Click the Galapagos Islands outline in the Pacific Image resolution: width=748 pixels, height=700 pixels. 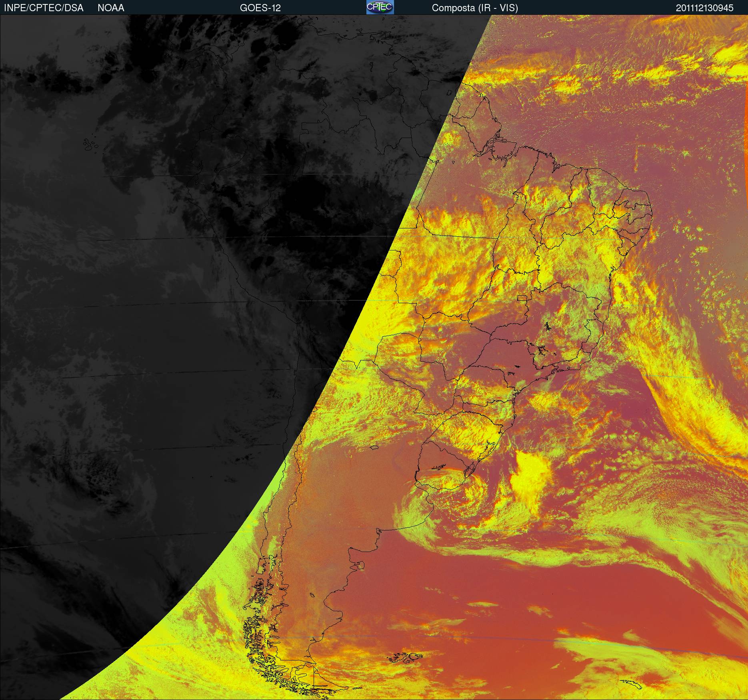coord(90,145)
